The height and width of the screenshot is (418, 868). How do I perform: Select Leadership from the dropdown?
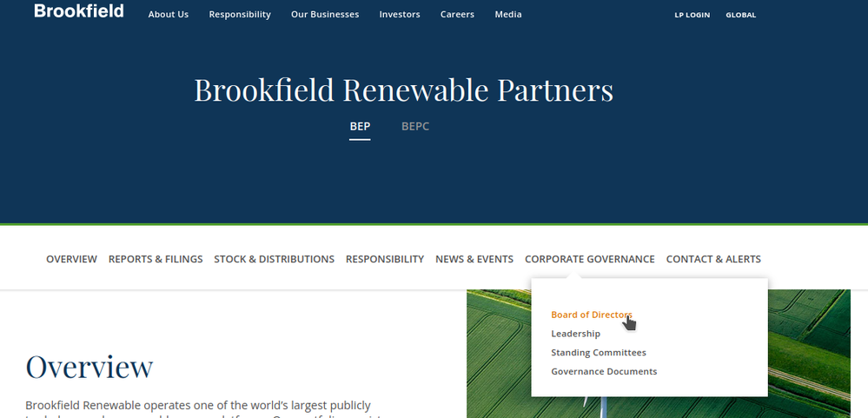pos(576,334)
